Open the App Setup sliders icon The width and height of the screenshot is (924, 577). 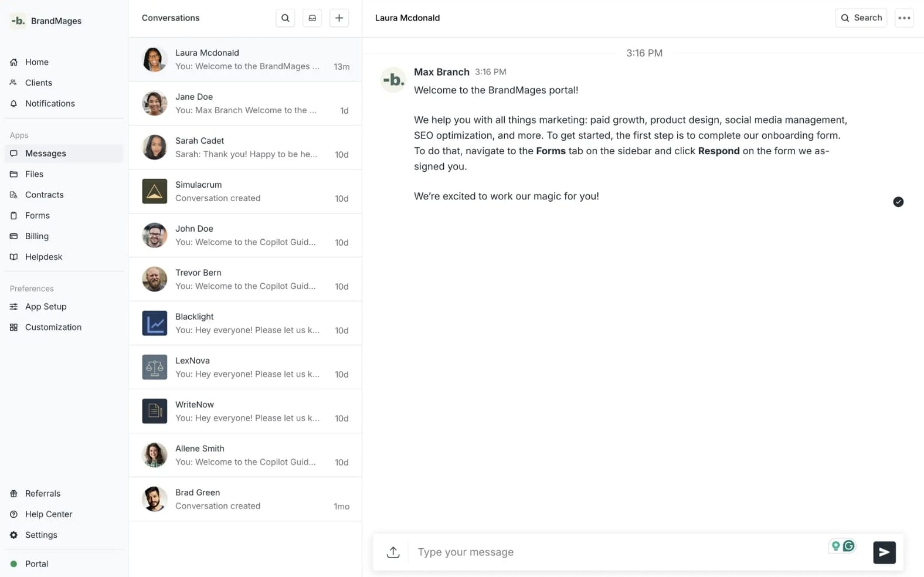pyautogui.click(x=13, y=307)
